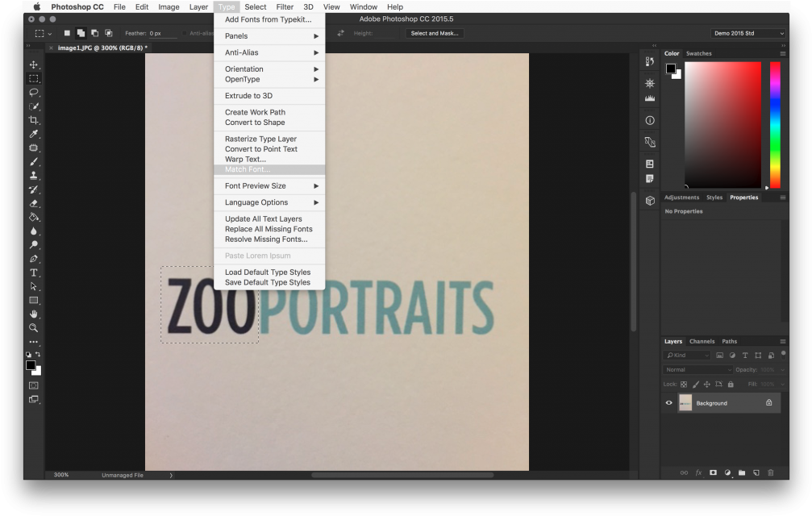This screenshot has width=812, height=516.
Task: Open the Info panel icon
Action: click(x=650, y=121)
